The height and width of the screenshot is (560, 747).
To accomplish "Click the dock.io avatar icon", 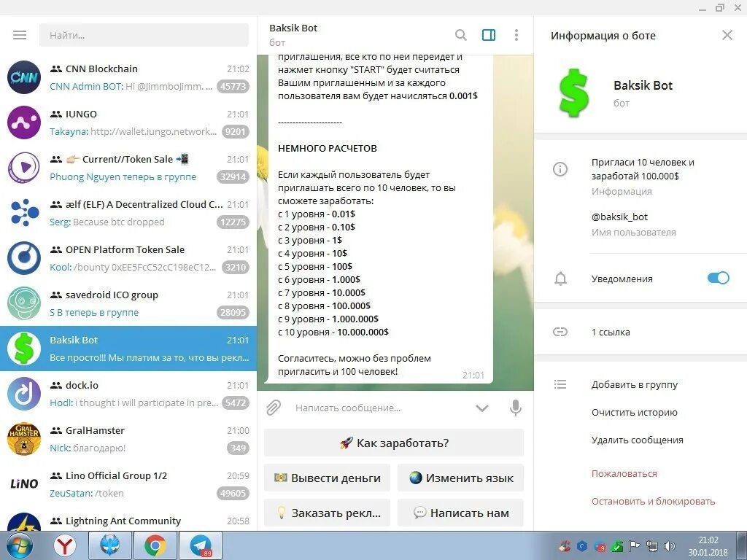I will (24, 394).
